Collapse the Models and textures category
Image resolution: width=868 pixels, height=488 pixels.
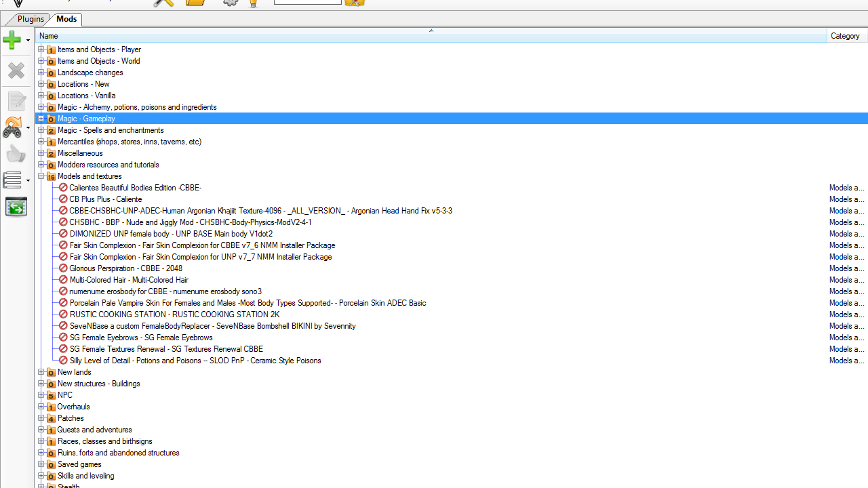click(x=41, y=176)
